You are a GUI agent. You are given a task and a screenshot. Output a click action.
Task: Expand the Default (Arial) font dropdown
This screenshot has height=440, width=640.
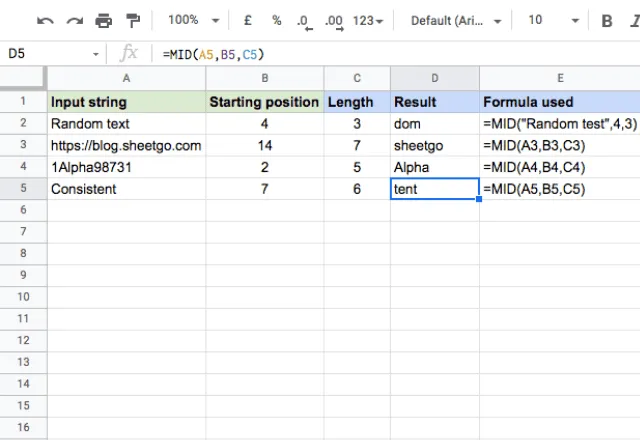click(456, 20)
